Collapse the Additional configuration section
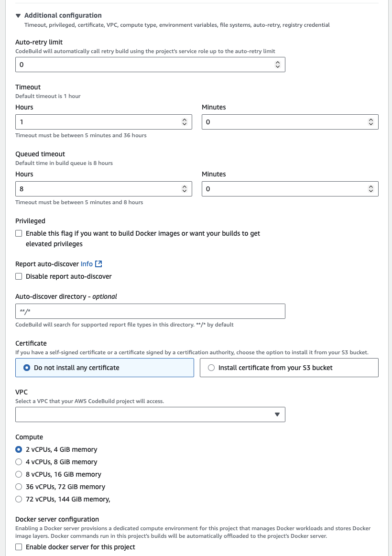The height and width of the screenshot is (556, 392). click(x=18, y=15)
